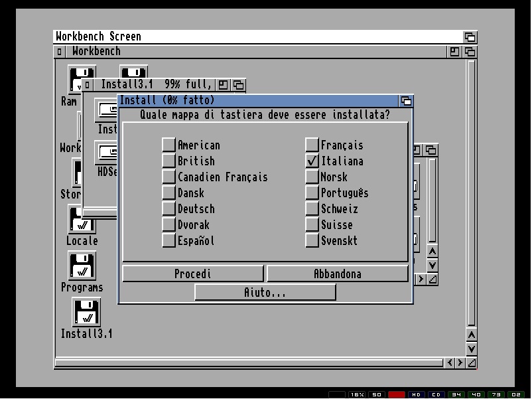532x399 pixels.
Task: Uncheck the Italiana keymap checkbox
Action: [x=312, y=161]
